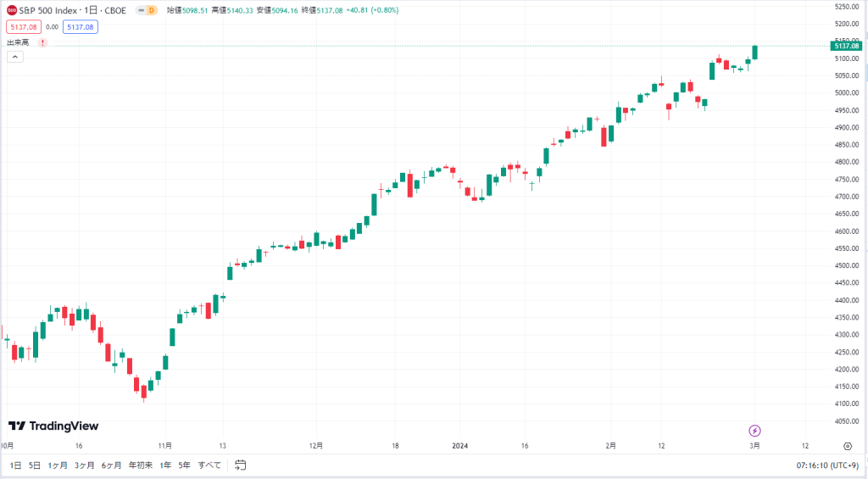
Task: Collapse the indicator legend with chevron button
Action: (15, 57)
